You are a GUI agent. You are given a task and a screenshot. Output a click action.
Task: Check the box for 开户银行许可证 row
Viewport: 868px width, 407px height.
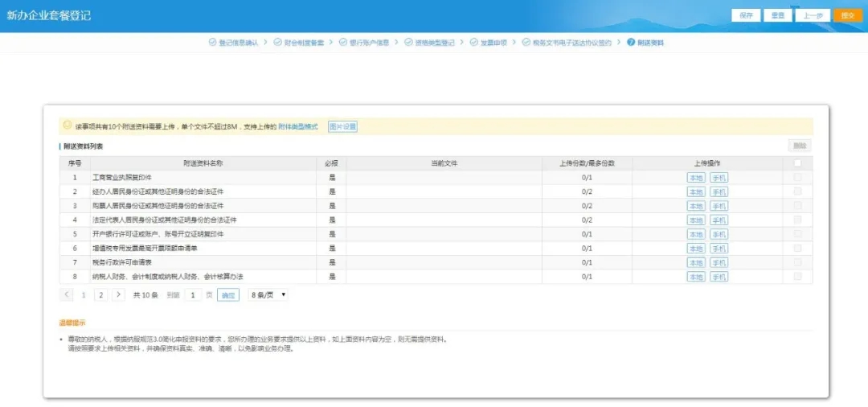point(797,234)
